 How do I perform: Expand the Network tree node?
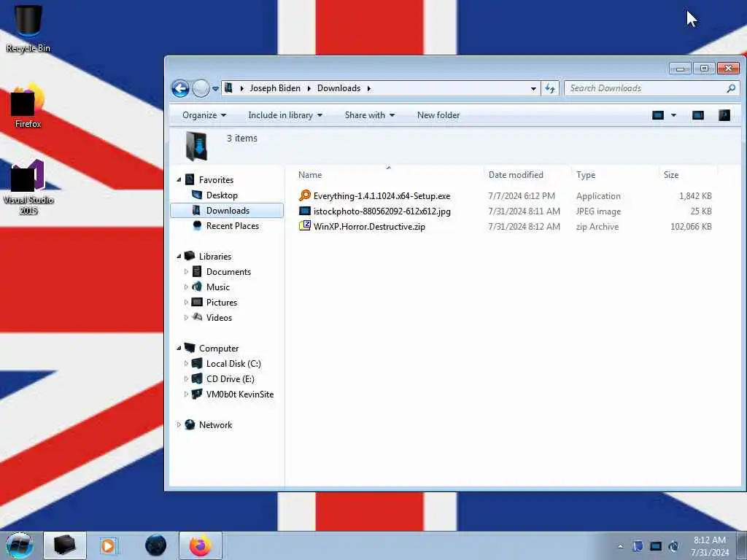tap(179, 425)
